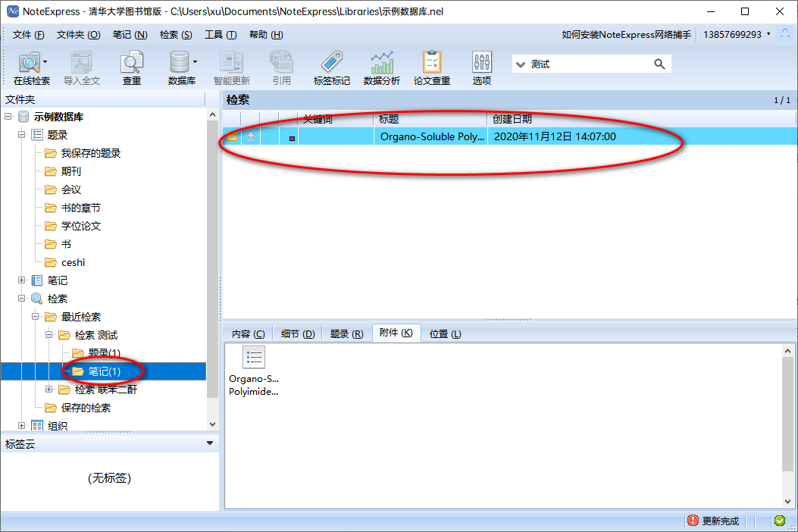Open the 文件夹 (O) menu
The width and height of the screenshot is (798, 532).
tap(78, 35)
